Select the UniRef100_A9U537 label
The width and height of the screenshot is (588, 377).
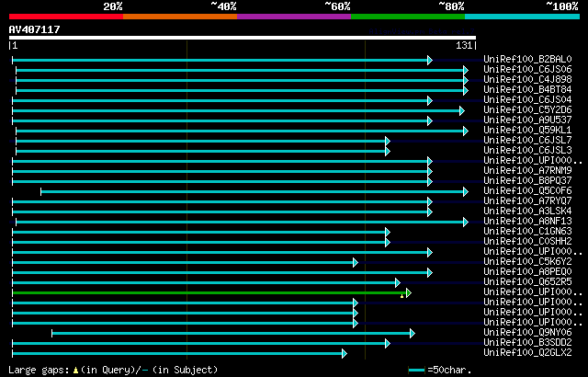pyautogui.click(x=527, y=120)
